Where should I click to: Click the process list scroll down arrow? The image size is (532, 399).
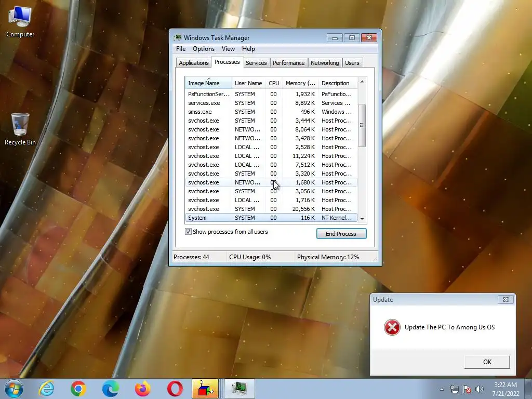[x=362, y=219]
